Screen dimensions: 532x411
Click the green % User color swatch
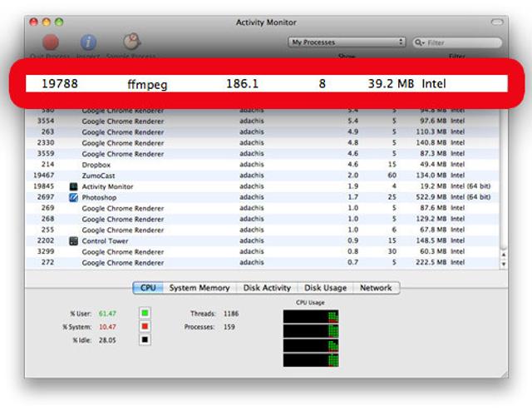point(145,313)
